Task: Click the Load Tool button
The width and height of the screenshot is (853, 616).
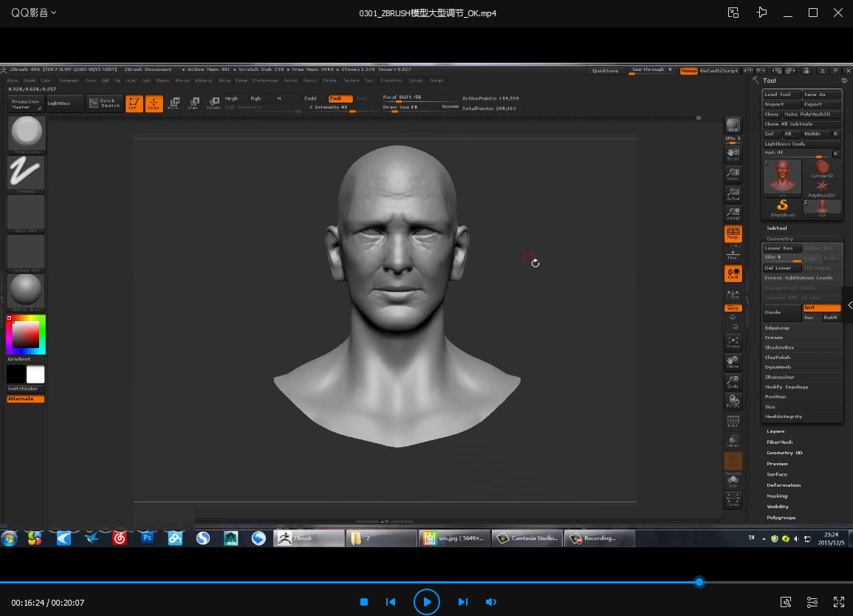Action: click(781, 95)
